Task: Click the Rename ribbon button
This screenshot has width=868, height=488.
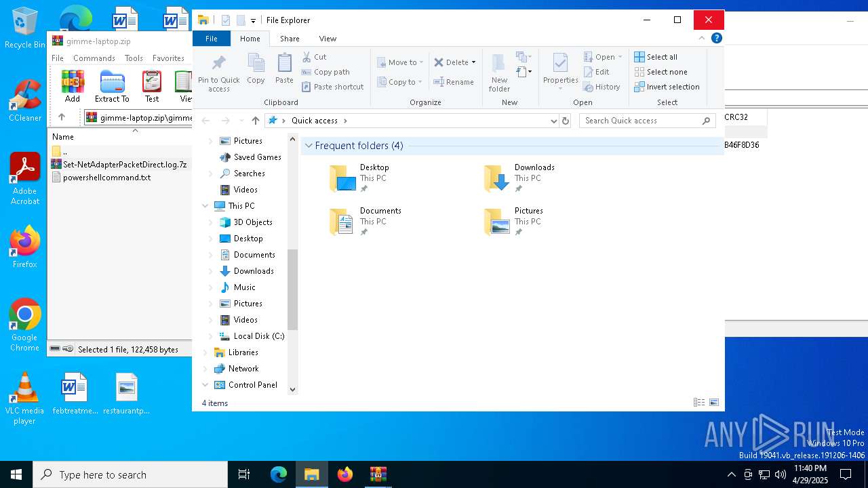Action: [454, 82]
